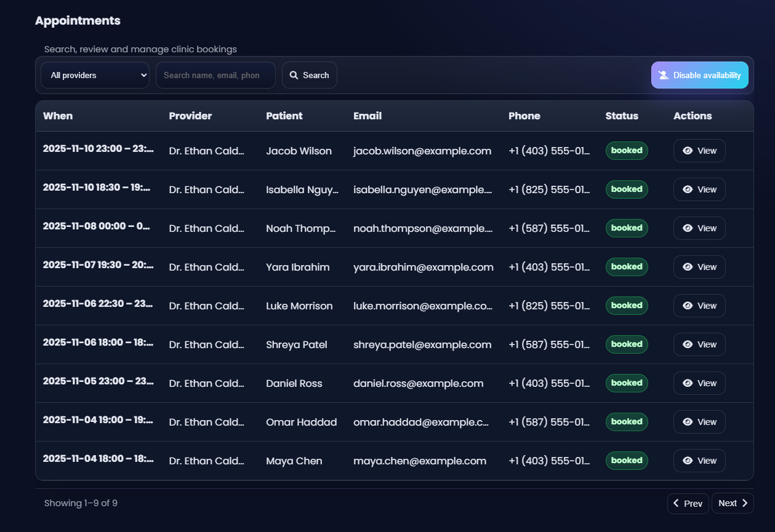Click the left chevron on Prev

point(676,503)
